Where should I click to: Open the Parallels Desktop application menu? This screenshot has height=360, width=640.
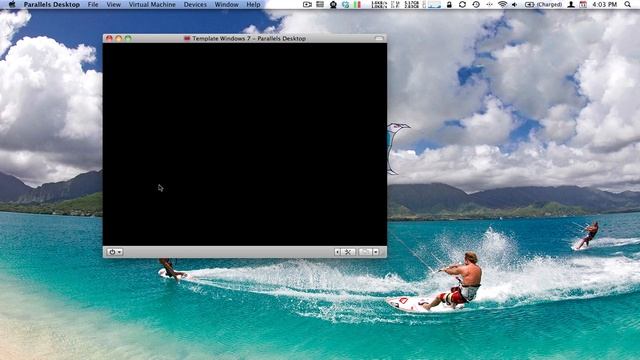click(52, 4)
